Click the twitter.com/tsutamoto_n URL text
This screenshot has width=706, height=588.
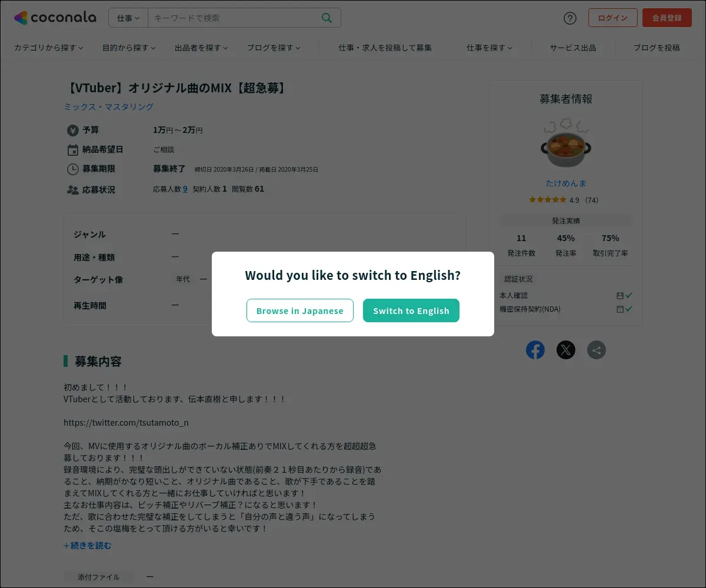126,423
